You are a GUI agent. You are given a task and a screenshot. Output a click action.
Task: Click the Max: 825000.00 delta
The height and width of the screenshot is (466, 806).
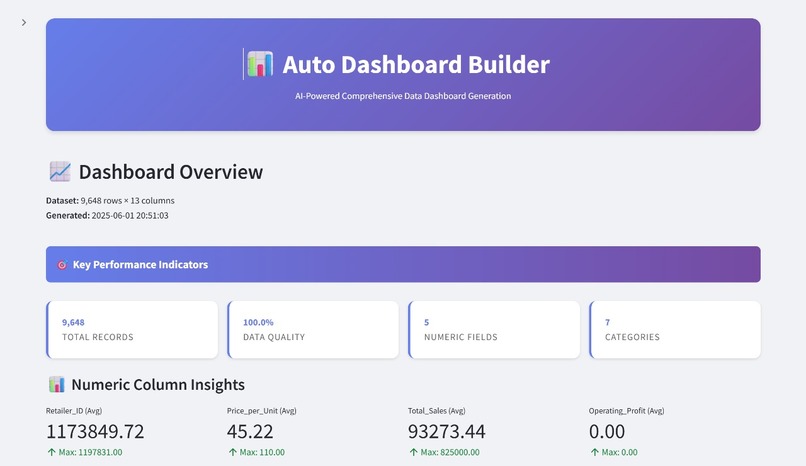click(450, 452)
